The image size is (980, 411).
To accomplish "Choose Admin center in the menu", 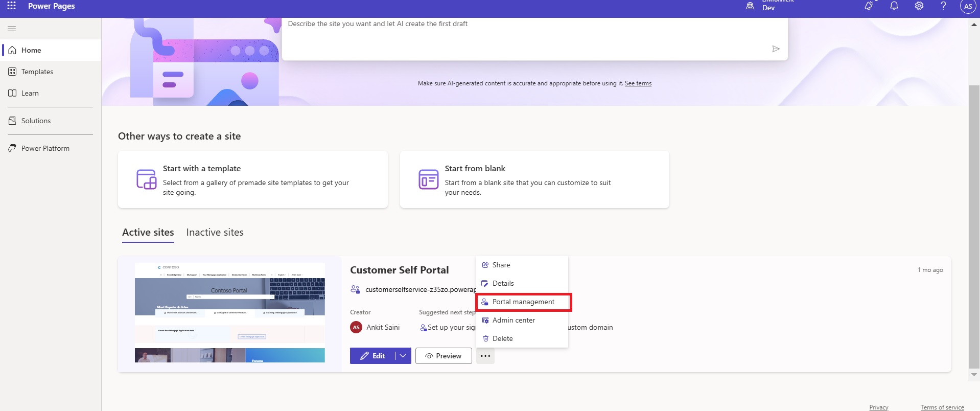I will pyautogui.click(x=514, y=320).
